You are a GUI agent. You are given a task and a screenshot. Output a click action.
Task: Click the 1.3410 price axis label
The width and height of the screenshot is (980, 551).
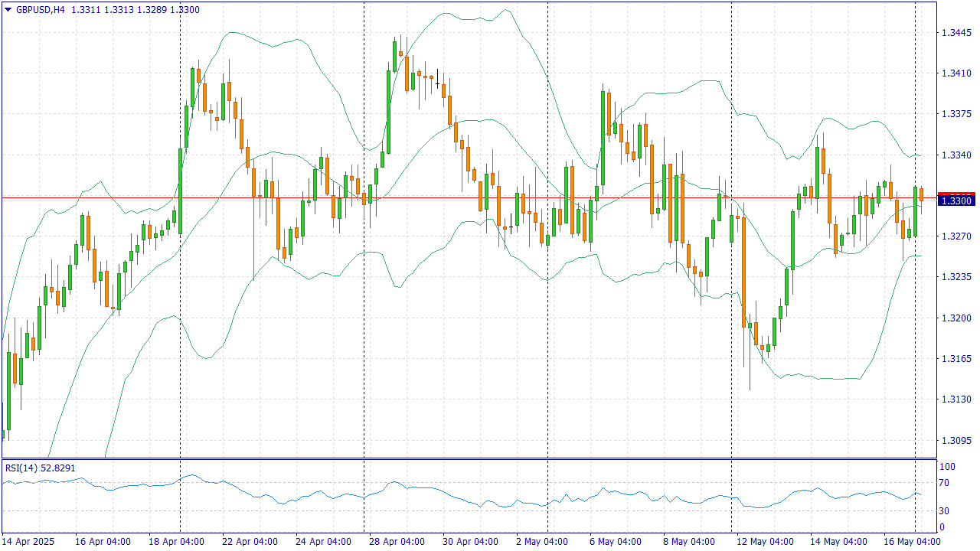click(955, 74)
